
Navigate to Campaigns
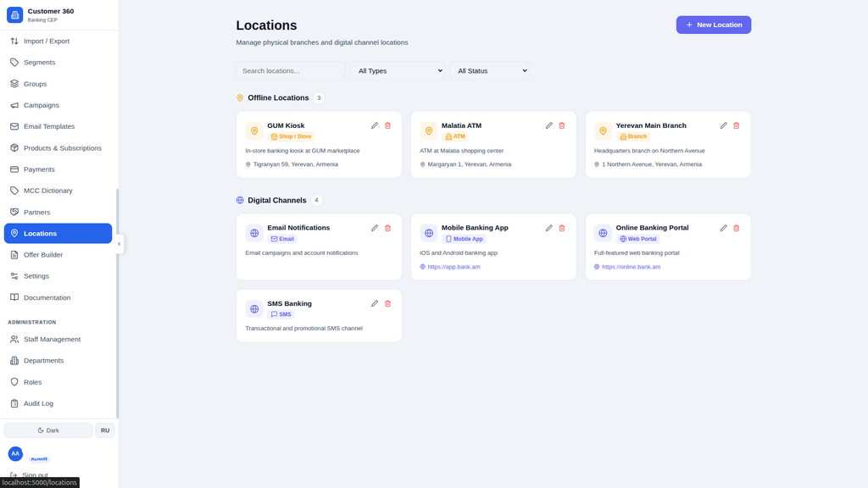click(x=58, y=105)
